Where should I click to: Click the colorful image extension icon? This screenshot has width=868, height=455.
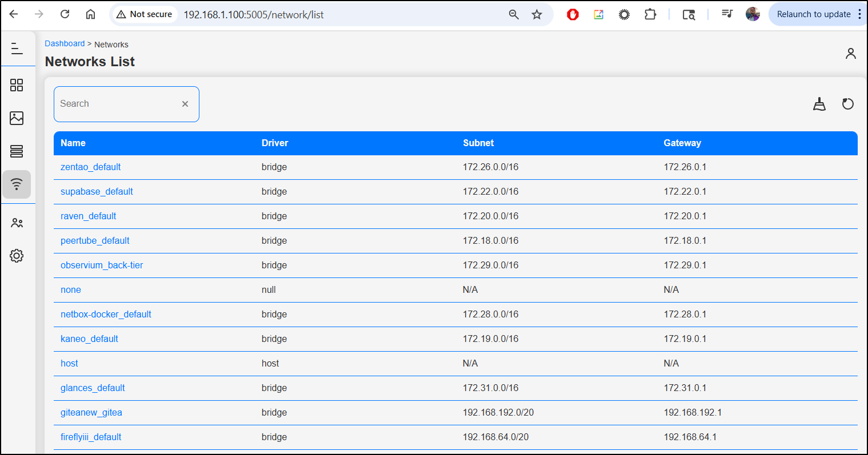(x=598, y=14)
